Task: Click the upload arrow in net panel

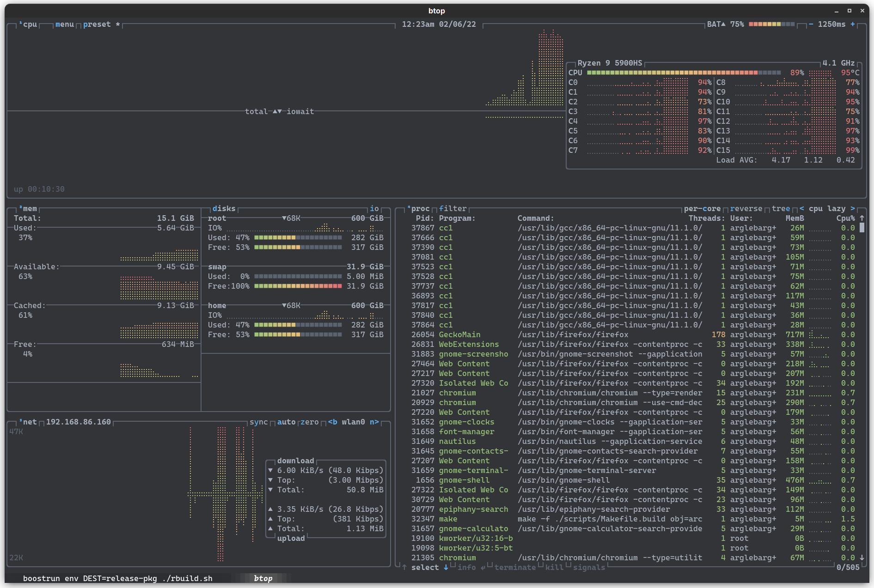Action: click(271, 509)
